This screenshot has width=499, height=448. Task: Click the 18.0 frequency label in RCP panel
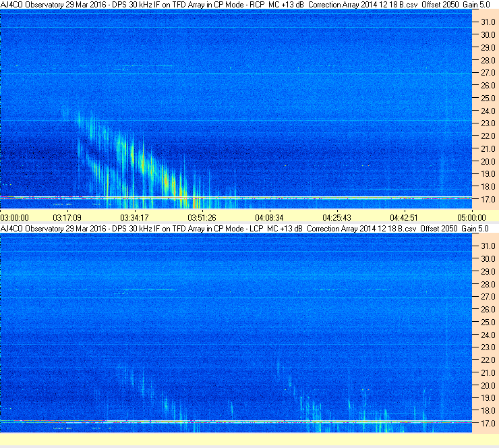coord(488,187)
